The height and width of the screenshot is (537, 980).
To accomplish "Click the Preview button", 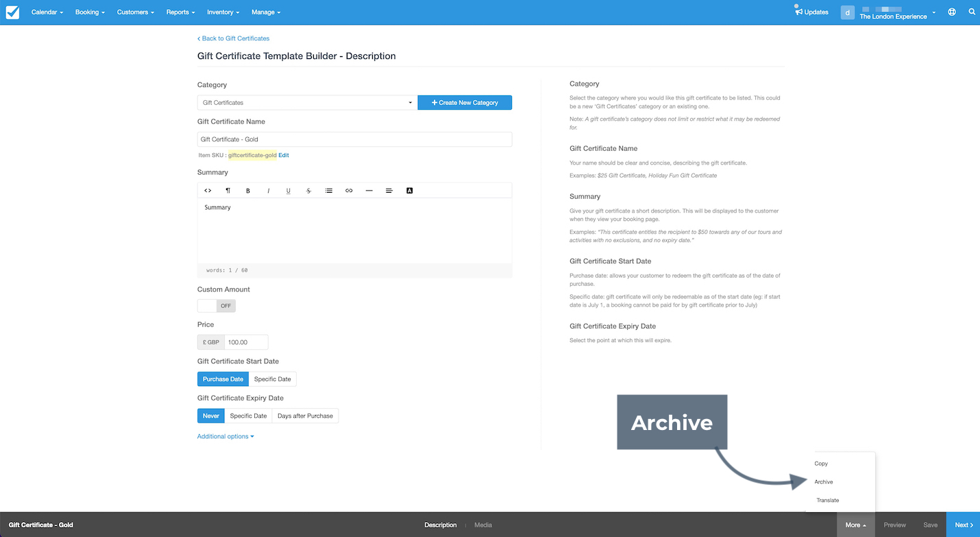I will tap(895, 525).
